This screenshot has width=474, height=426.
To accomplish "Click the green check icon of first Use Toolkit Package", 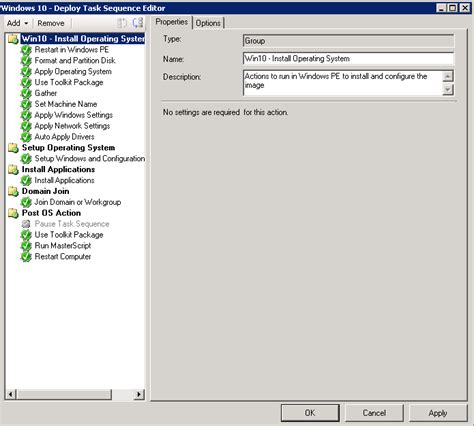I will (x=26, y=83).
